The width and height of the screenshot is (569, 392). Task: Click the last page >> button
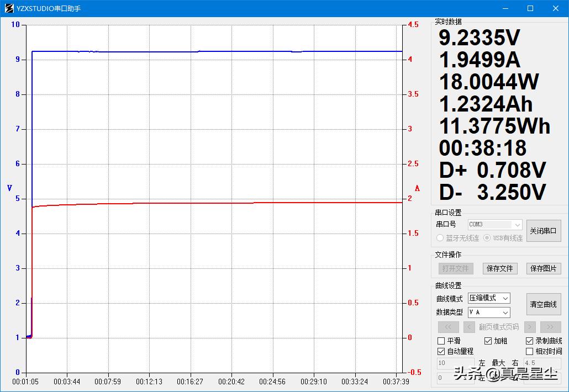[x=550, y=327]
